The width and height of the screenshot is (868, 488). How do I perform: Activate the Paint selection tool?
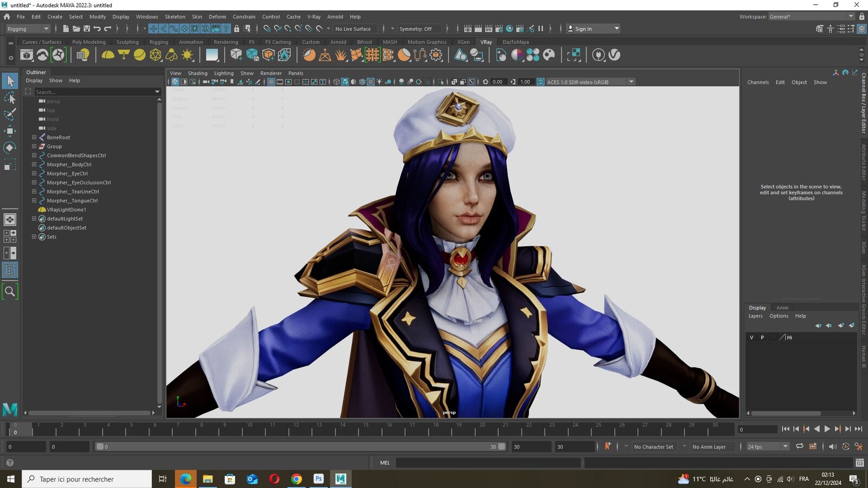click(x=10, y=114)
